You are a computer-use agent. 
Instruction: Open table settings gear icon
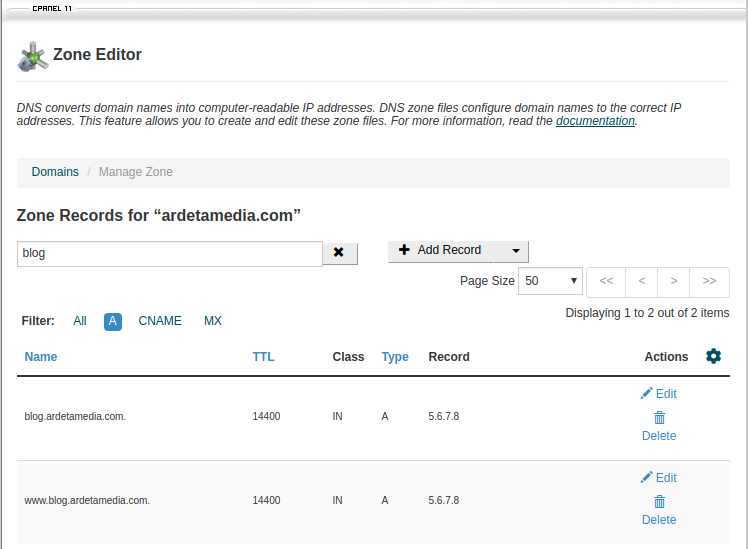point(713,356)
